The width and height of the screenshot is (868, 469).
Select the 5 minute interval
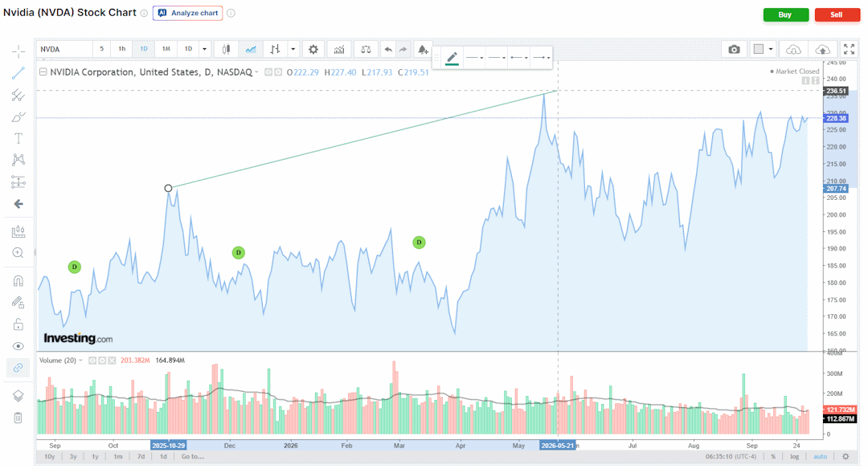(101, 49)
